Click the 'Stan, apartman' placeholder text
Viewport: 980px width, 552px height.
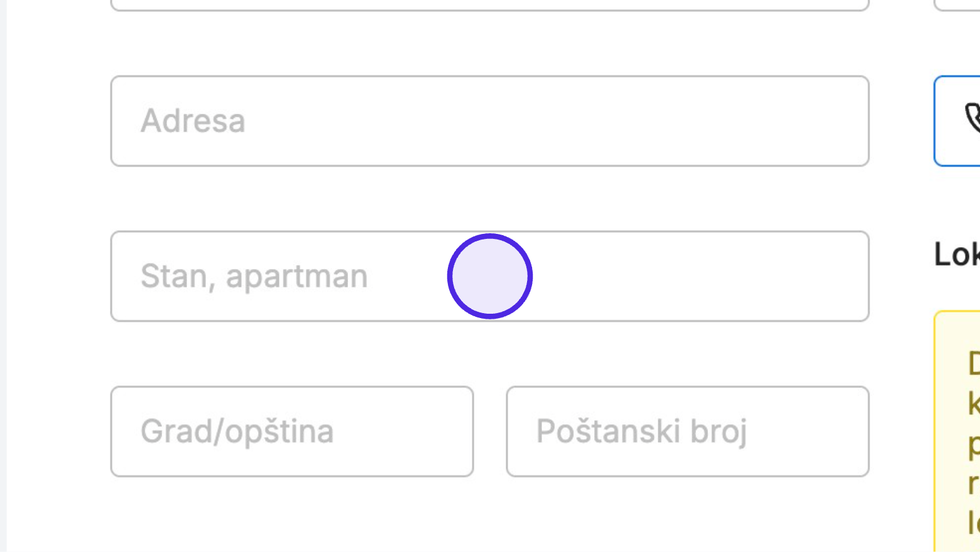point(254,277)
